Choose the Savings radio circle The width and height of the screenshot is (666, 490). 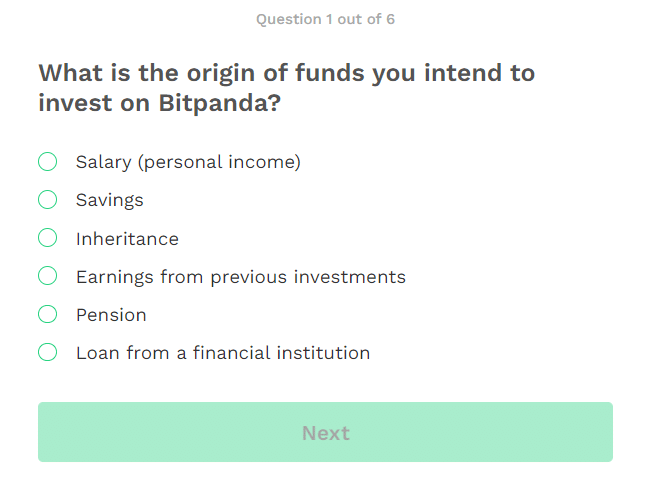coord(48,200)
